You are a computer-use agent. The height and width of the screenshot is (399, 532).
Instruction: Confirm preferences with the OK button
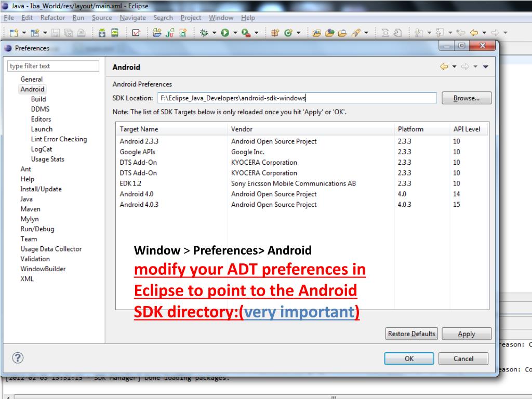409,358
